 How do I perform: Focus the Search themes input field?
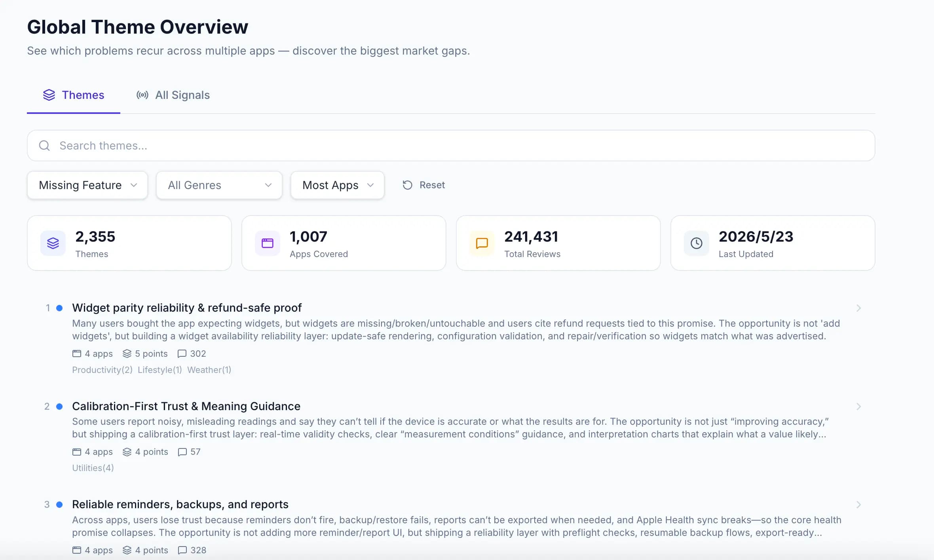point(451,146)
